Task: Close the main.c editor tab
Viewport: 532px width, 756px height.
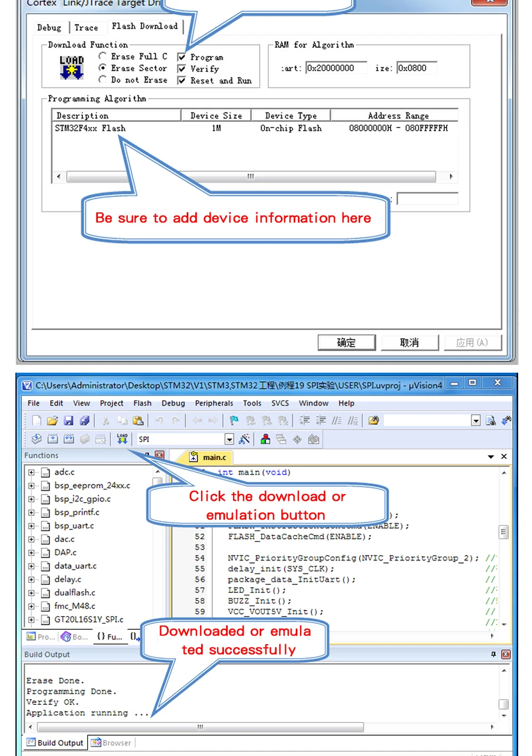Action: pyautogui.click(x=504, y=457)
